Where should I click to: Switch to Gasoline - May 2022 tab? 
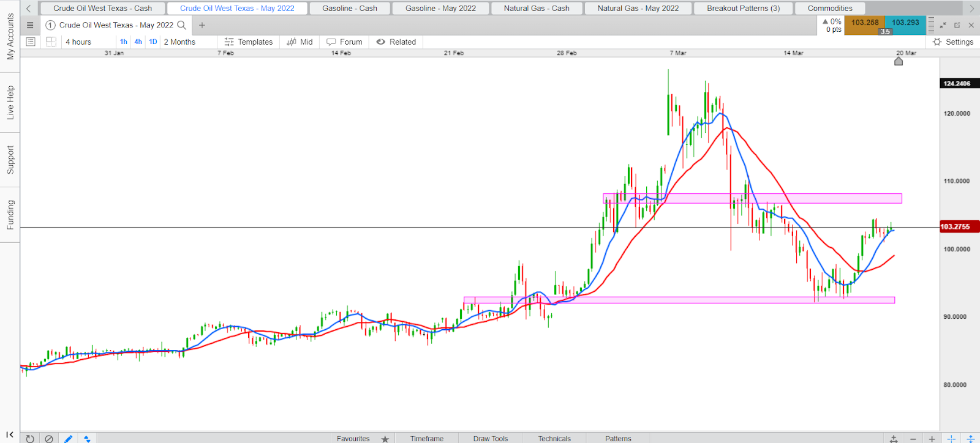(440, 9)
